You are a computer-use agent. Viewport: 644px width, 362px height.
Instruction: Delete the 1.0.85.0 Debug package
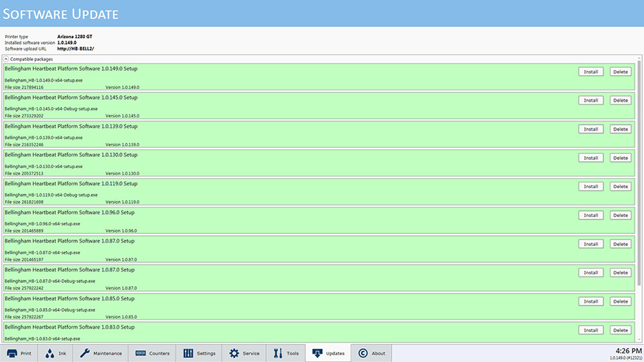620,302
